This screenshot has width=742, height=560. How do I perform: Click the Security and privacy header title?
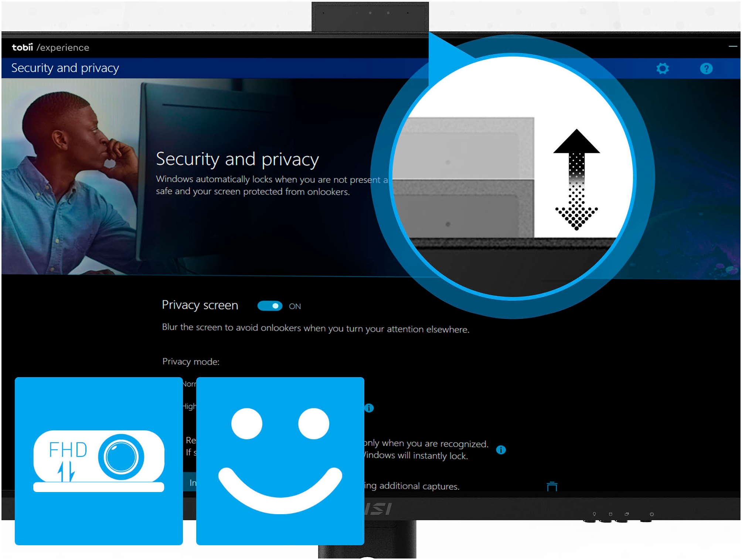65,68
